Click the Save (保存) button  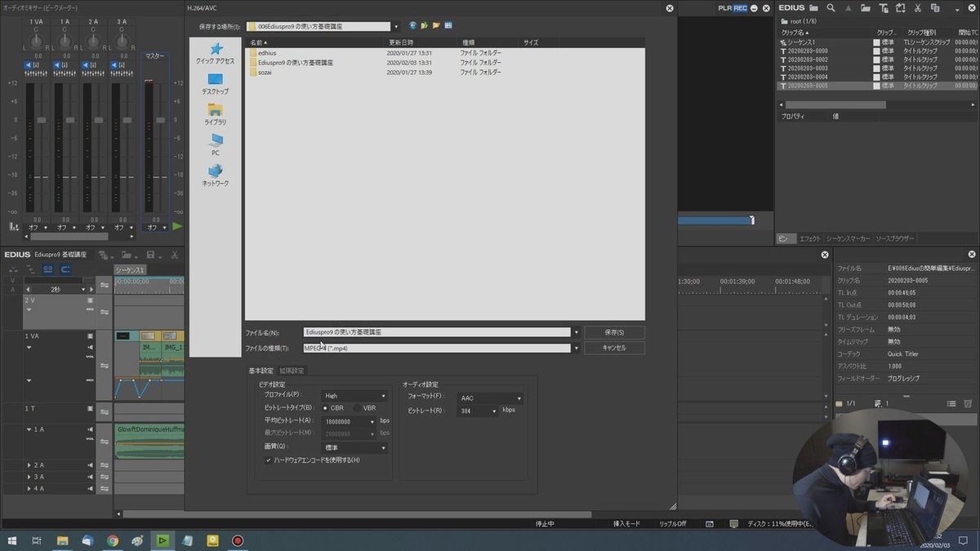[x=614, y=332]
